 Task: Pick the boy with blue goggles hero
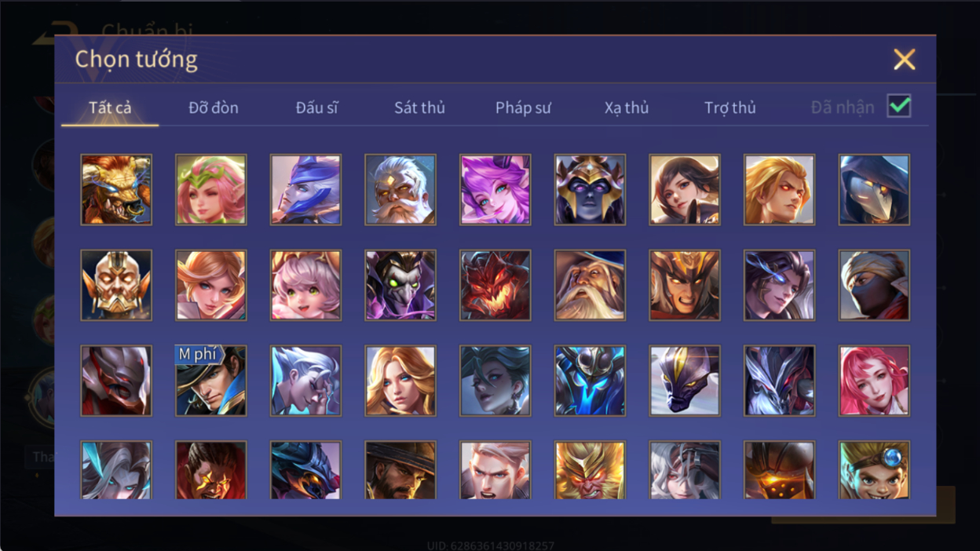[874, 470]
